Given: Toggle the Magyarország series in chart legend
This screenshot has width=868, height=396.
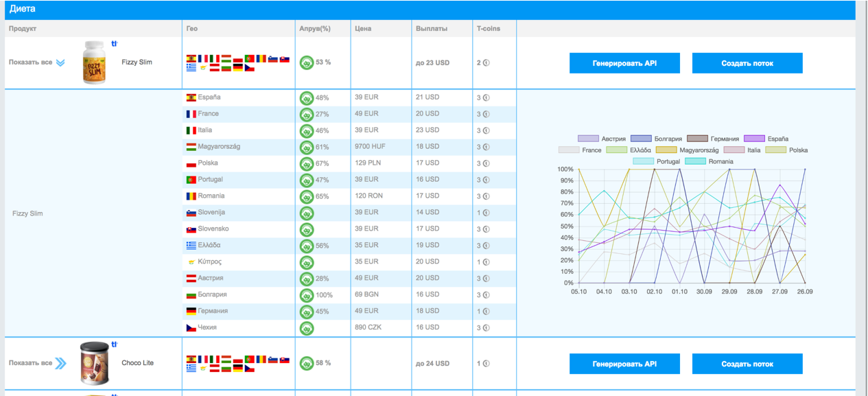Looking at the screenshot, I should 688,150.
